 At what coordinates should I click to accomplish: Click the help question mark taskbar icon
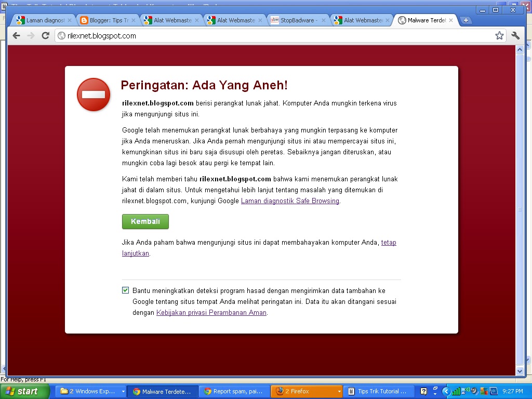(x=424, y=392)
